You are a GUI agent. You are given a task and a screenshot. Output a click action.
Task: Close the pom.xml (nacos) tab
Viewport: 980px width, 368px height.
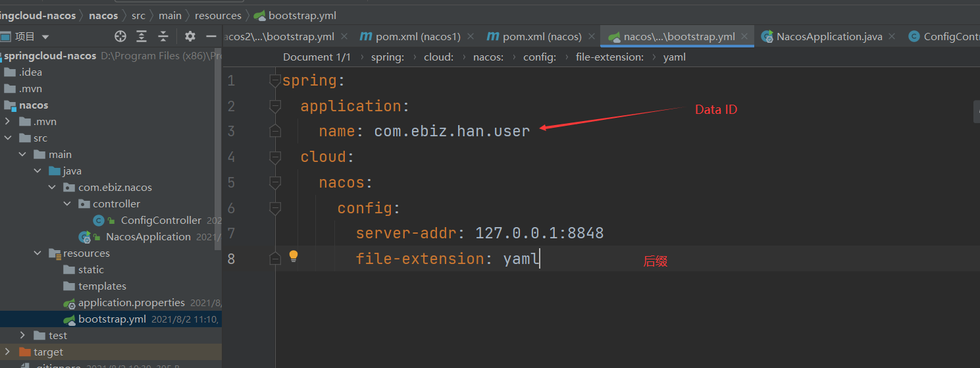click(591, 37)
